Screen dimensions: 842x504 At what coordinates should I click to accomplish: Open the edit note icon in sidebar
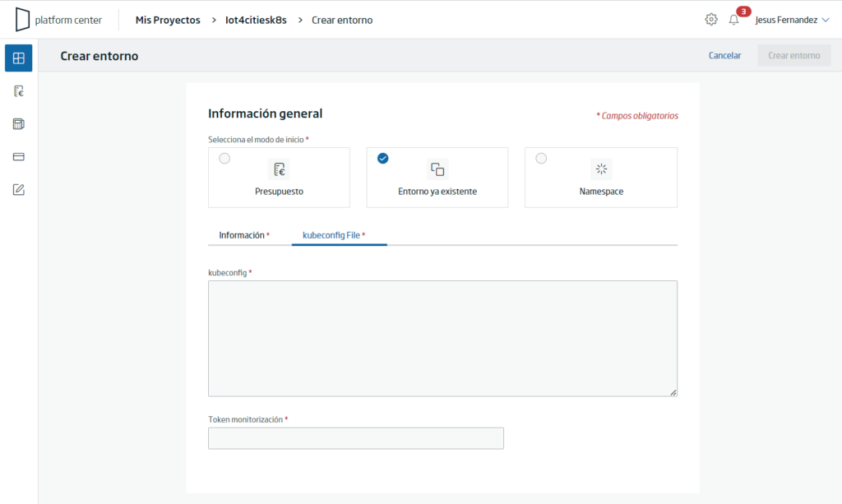19,189
